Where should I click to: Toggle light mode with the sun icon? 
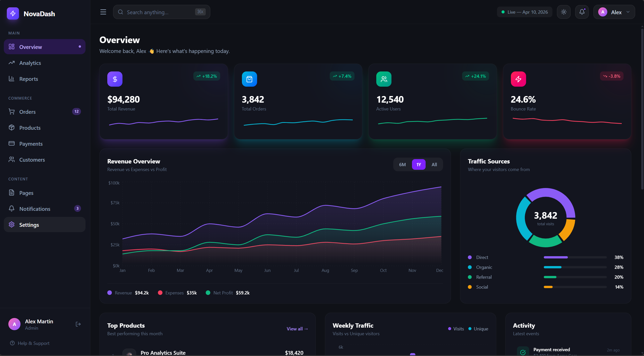(564, 12)
